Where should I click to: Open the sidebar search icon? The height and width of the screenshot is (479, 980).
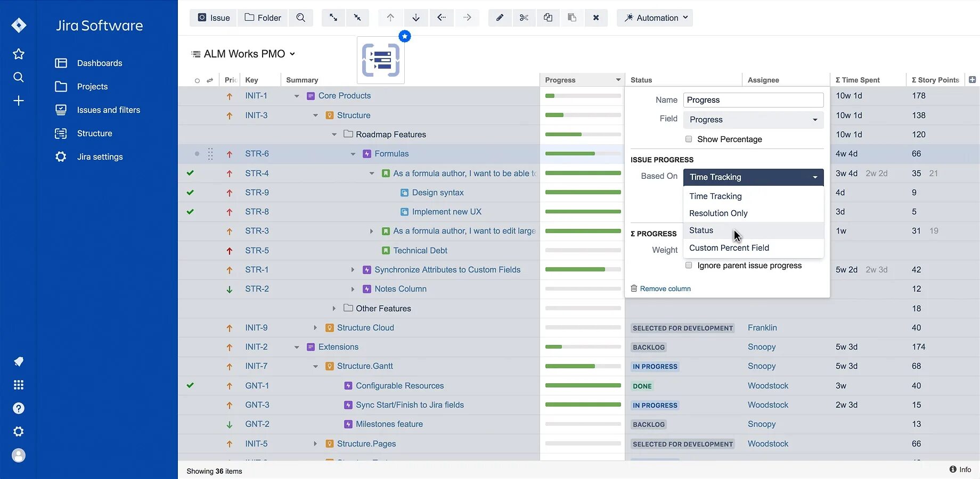tap(19, 77)
